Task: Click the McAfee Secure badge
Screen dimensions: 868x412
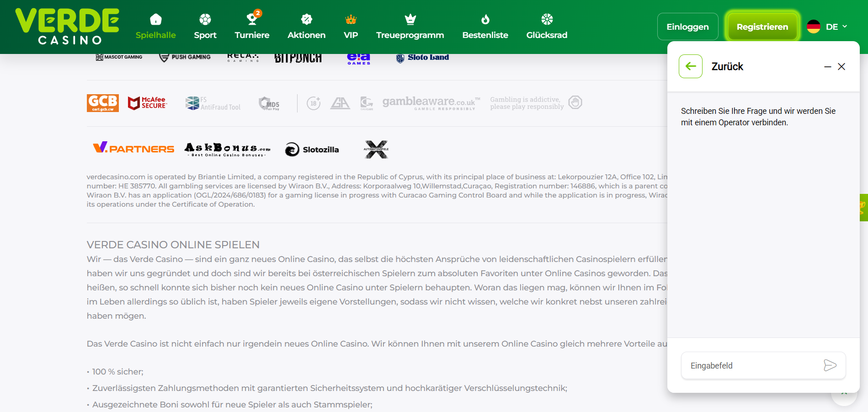Action: tap(147, 103)
